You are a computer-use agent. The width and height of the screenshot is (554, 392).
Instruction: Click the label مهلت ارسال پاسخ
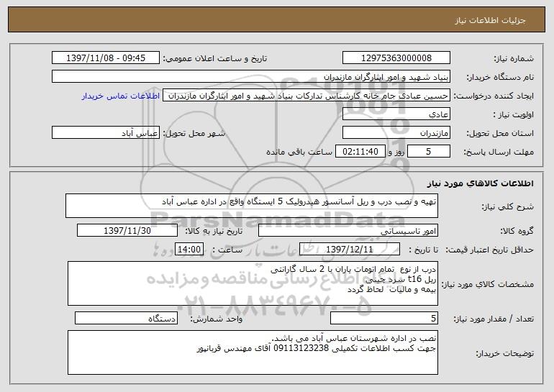[499, 152]
